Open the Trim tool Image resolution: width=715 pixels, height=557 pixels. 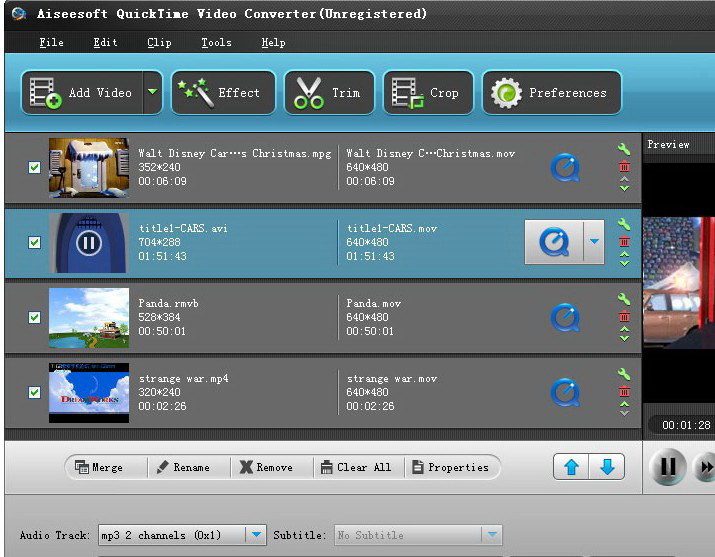[329, 93]
